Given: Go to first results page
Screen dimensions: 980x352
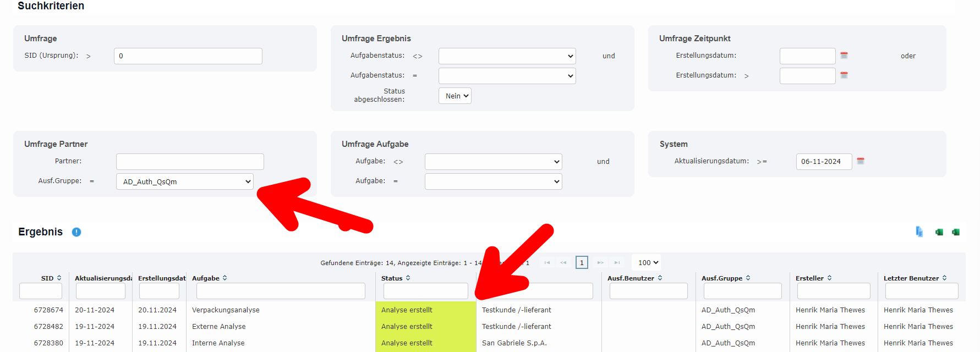Looking at the screenshot, I should 547,263.
